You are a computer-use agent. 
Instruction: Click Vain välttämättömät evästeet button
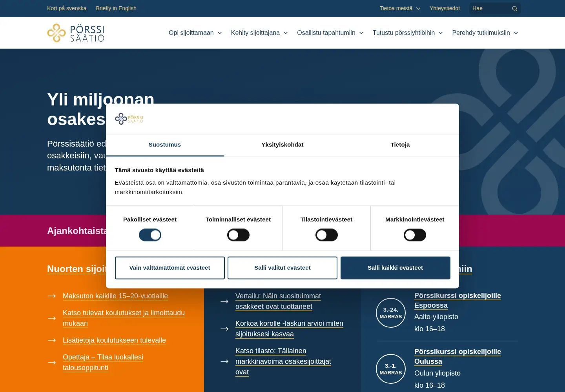point(170,268)
